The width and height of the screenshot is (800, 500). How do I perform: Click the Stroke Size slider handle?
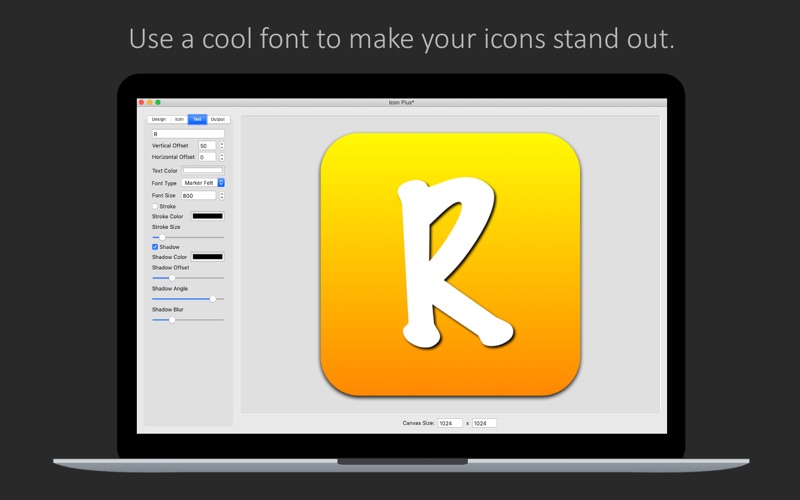[162, 237]
